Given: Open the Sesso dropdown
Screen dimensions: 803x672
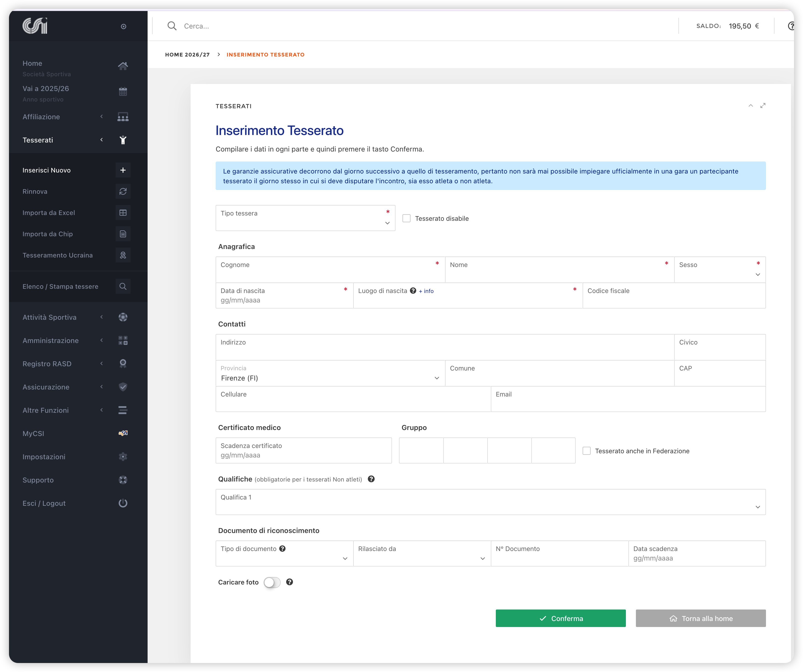Looking at the screenshot, I should [720, 270].
